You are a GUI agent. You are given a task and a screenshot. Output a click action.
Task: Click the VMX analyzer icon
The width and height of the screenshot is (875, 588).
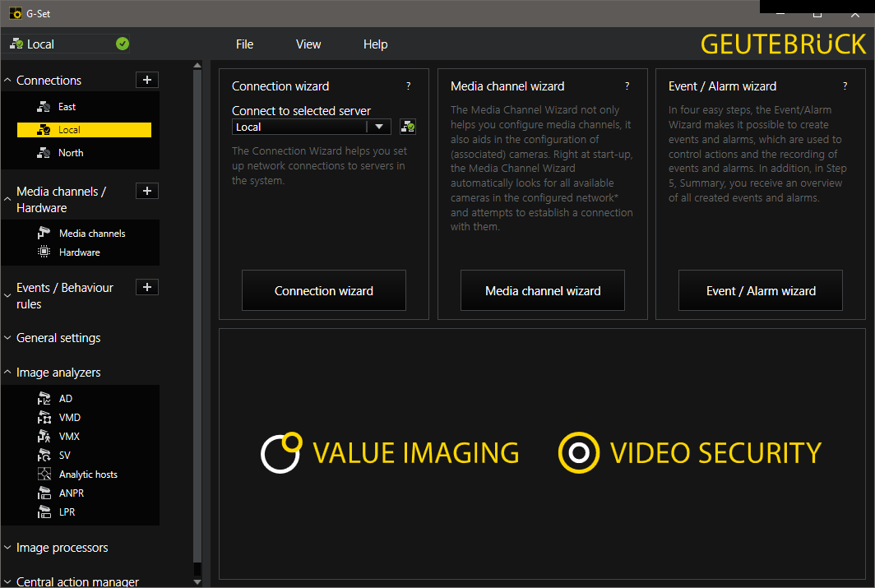click(44, 436)
